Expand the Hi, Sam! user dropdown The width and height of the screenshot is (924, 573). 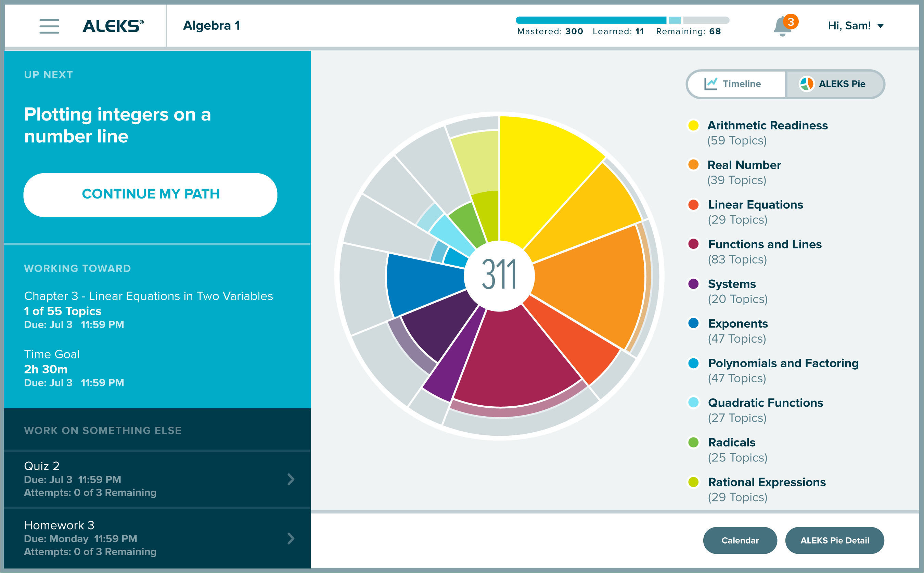(856, 26)
